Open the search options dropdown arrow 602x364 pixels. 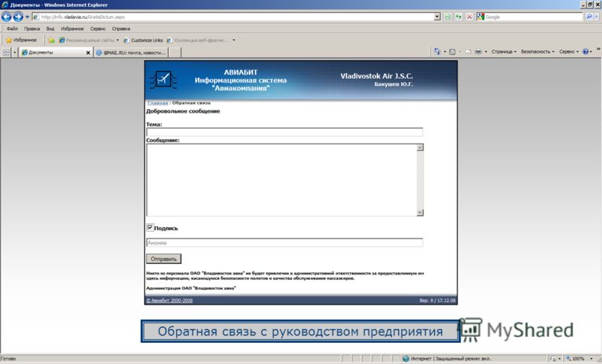(x=596, y=17)
